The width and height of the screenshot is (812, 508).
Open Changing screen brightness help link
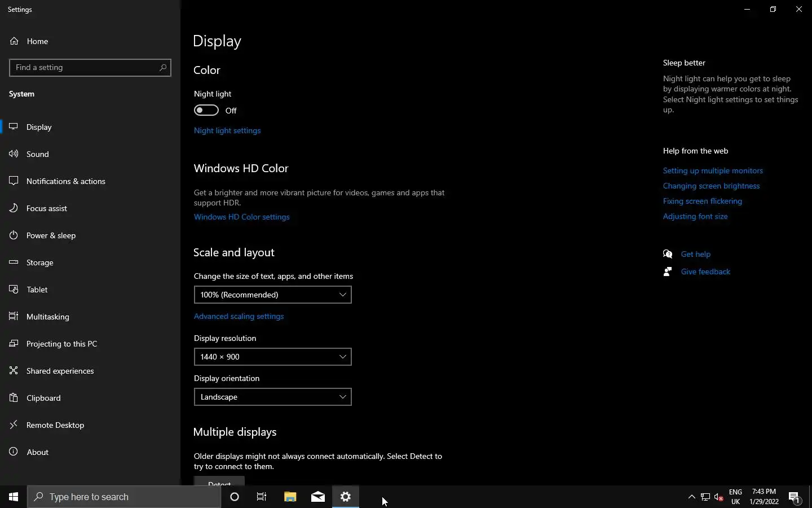coord(712,186)
